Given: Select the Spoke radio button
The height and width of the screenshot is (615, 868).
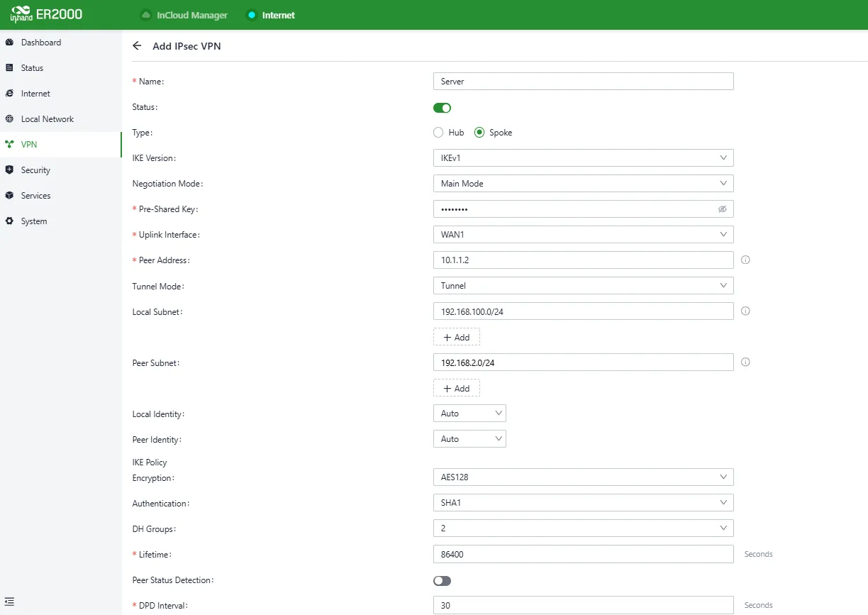Looking at the screenshot, I should tap(479, 133).
